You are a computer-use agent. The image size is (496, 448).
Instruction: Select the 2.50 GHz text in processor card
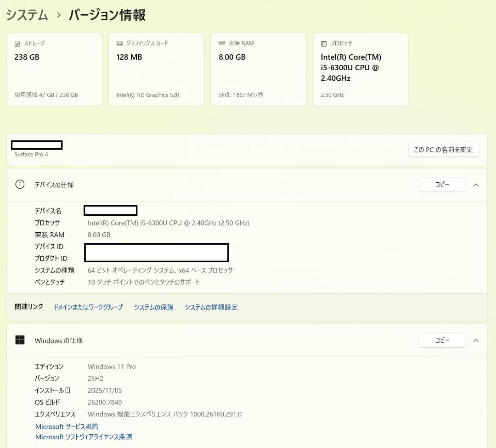point(332,95)
